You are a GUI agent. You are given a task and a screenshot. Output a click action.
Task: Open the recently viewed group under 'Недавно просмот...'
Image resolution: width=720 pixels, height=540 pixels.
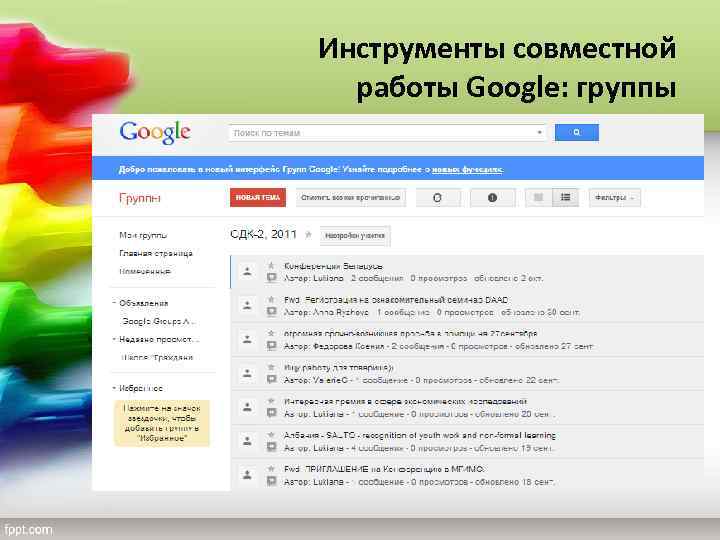pos(157,358)
